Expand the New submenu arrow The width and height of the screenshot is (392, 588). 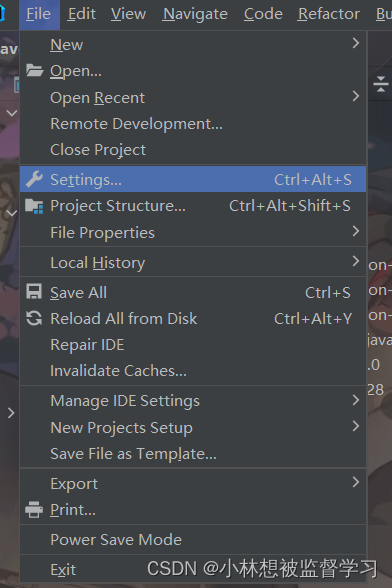[x=356, y=43]
